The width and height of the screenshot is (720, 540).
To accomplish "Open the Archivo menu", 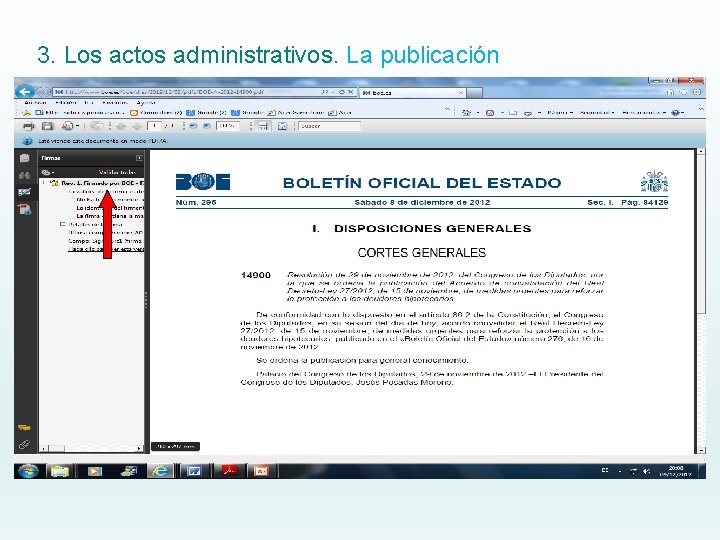I will pyautogui.click(x=35, y=102).
